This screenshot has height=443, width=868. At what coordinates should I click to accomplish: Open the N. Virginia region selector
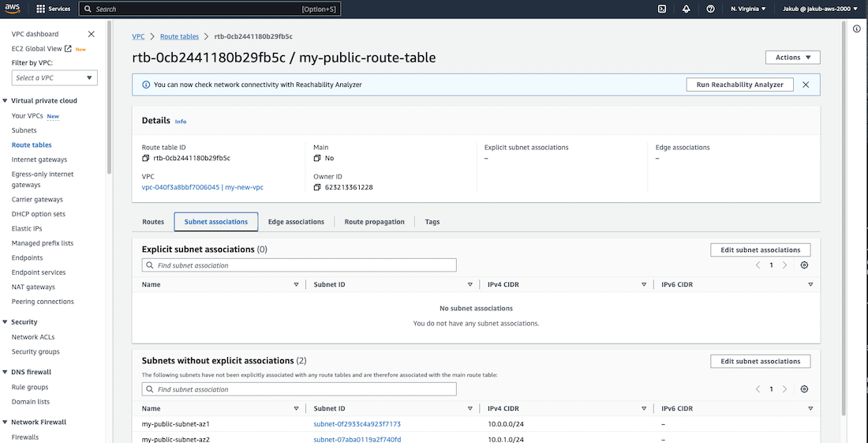click(748, 9)
